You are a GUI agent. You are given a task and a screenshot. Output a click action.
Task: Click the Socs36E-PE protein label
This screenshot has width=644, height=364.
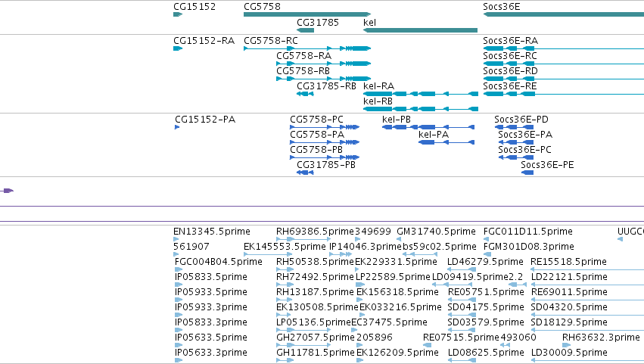(x=547, y=165)
